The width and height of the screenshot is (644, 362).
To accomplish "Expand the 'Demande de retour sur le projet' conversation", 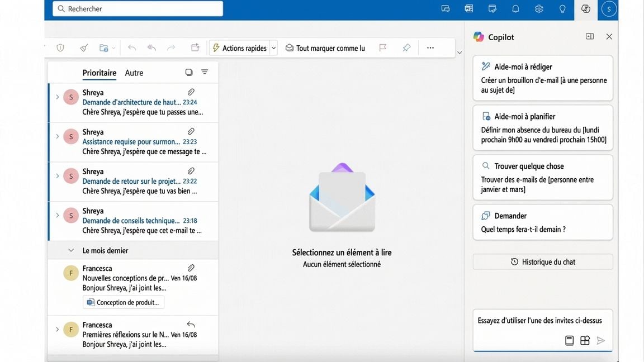I will [57, 175].
